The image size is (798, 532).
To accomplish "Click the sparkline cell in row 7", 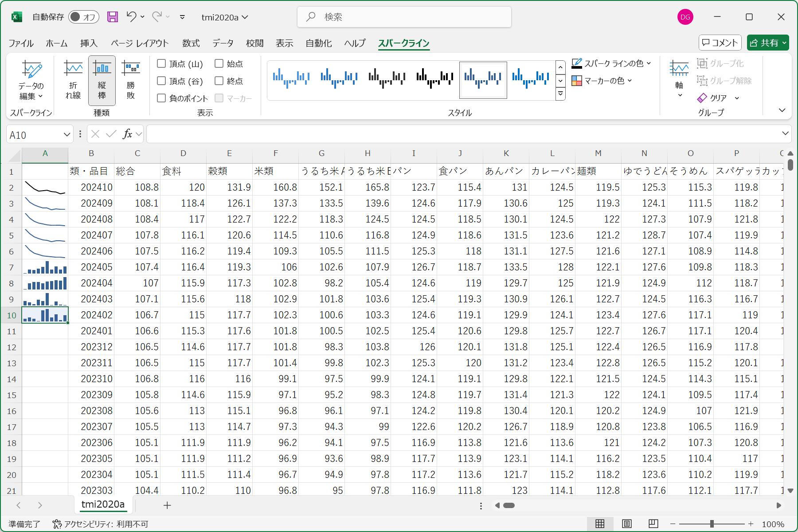I will pyautogui.click(x=45, y=267).
